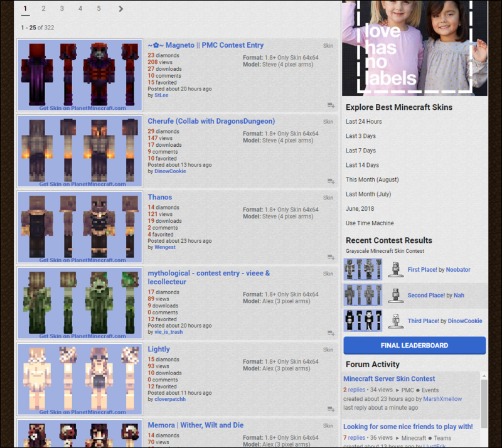
Task: Open mythological skin preview thumbnail
Action: 80,303
